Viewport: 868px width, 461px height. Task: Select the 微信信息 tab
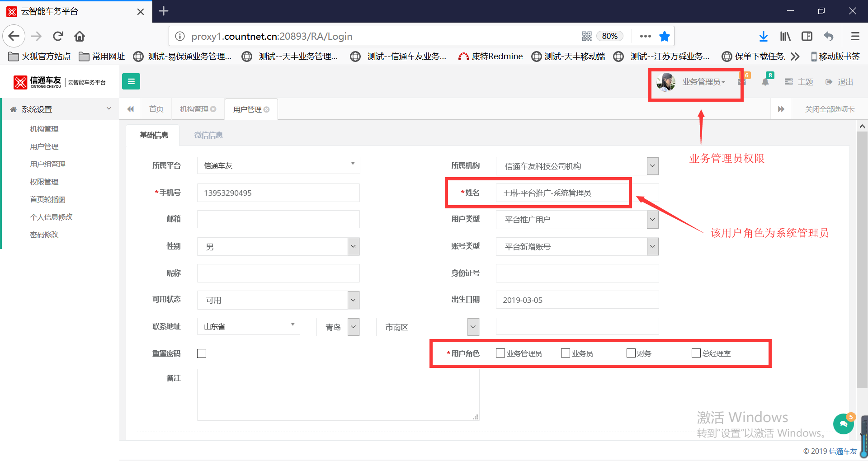[208, 135]
